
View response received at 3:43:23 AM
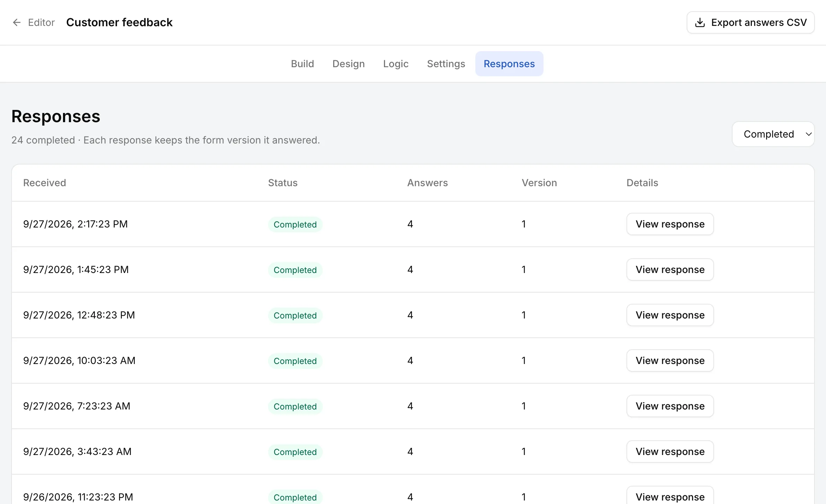670,451
